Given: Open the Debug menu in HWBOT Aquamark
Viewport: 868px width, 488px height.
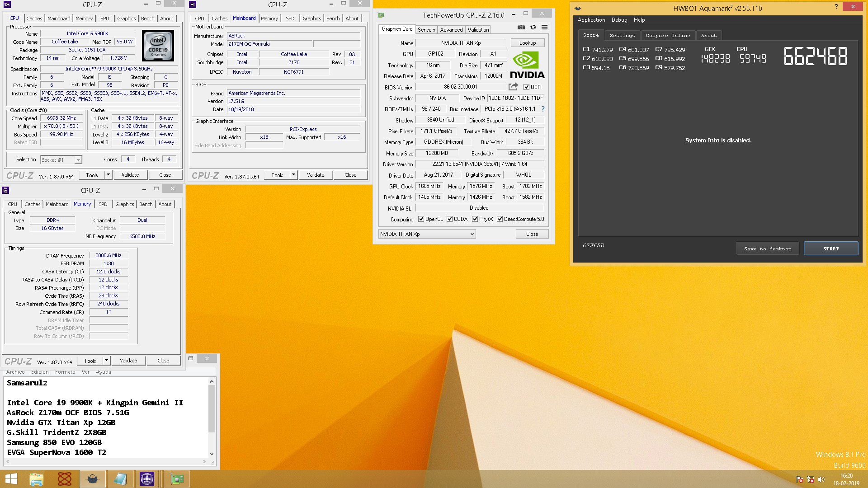Looking at the screenshot, I should pos(619,20).
